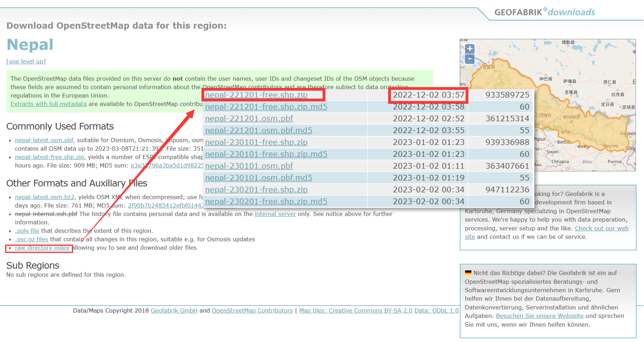Open Map tiles Creative Commons BY-SA link
644x342 pixels.
click(x=356, y=311)
